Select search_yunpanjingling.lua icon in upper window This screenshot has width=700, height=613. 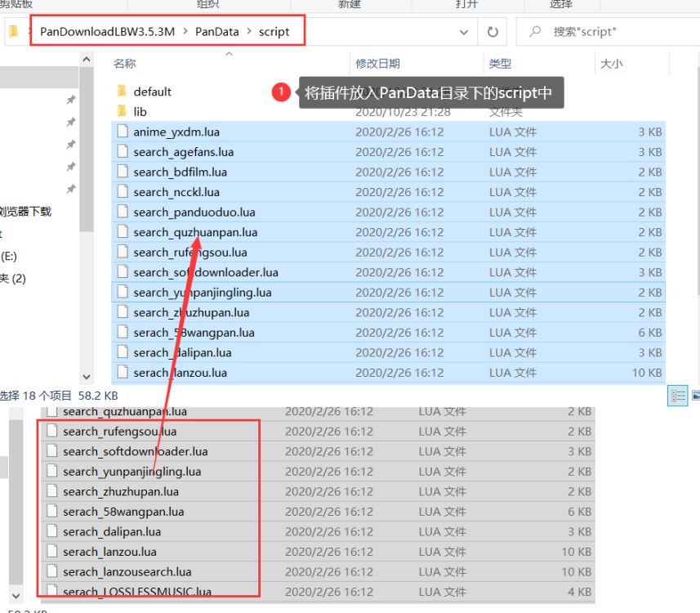pos(123,293)
